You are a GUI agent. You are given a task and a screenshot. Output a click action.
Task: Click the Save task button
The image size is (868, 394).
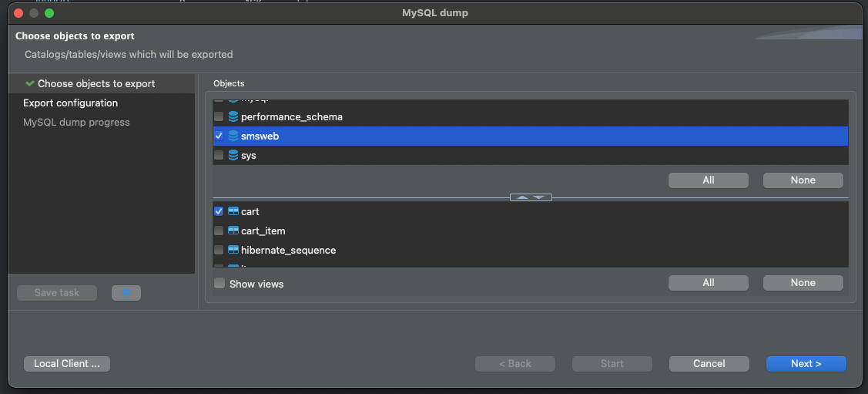(x=57, y=292)
